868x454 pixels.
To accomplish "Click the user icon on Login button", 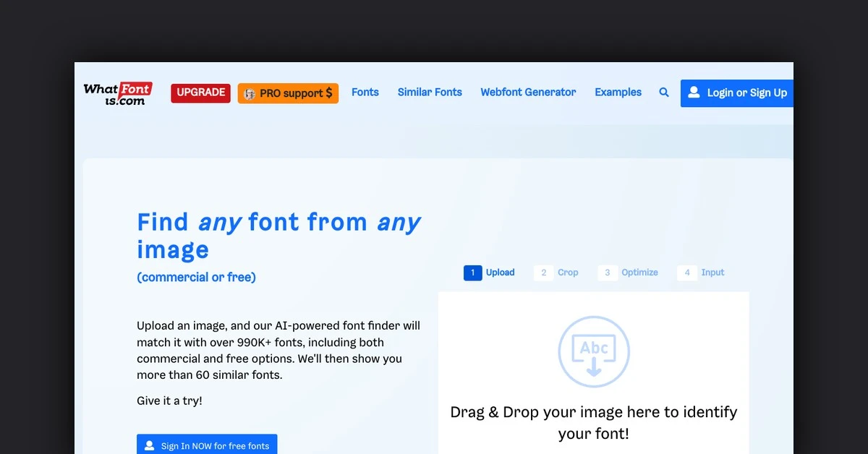I will (x=694, y=93).
